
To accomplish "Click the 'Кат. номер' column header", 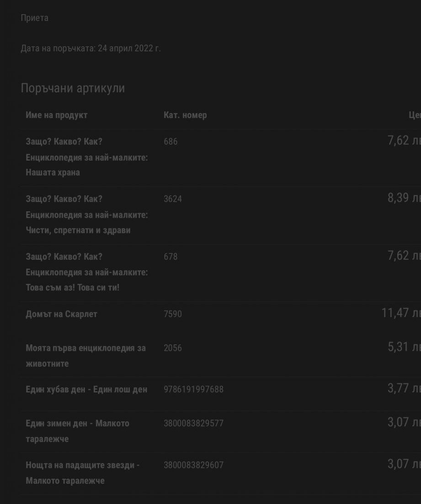I will 185,115.
